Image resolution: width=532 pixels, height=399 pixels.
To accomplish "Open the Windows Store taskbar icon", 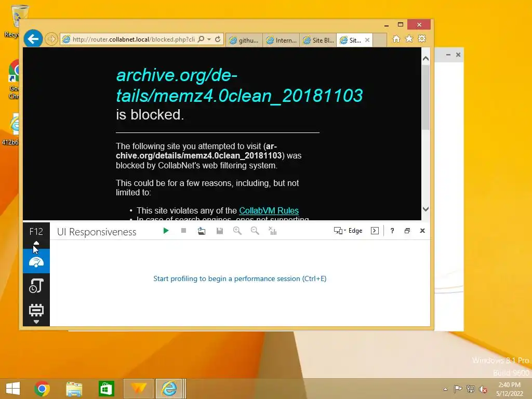I will 106,389.
